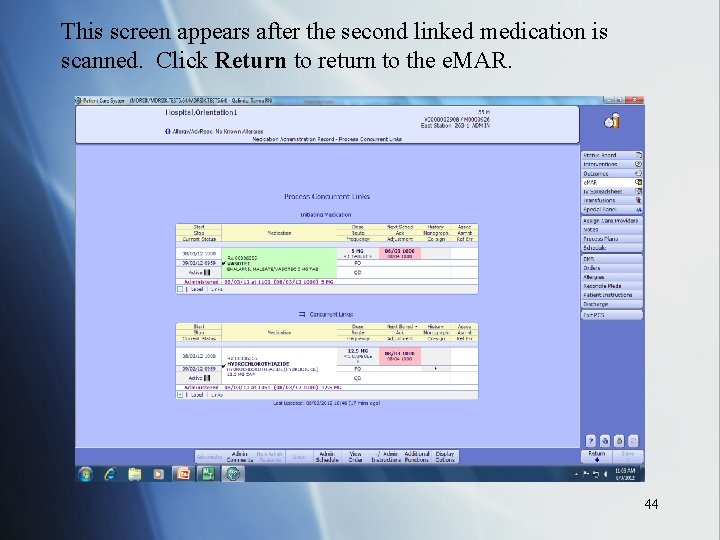The height and width of the screenshot is (540, 720).
Task: Click the help question mark icon
Action: pos(591,441)
